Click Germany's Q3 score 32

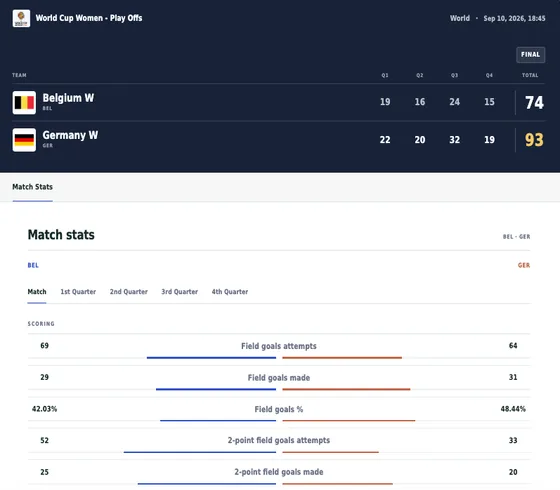pyautogui.click(x=455, y=140)
